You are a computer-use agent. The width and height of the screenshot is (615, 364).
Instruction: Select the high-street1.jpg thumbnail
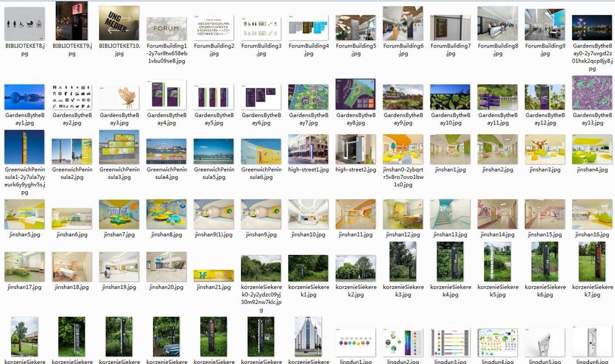[308, 149]
